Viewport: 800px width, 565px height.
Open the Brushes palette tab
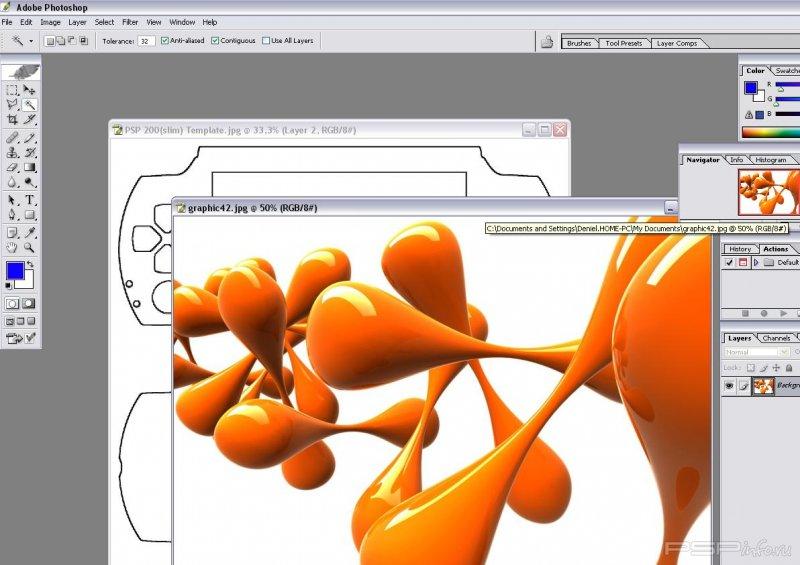pyautogui.click(x=579, y=43)
